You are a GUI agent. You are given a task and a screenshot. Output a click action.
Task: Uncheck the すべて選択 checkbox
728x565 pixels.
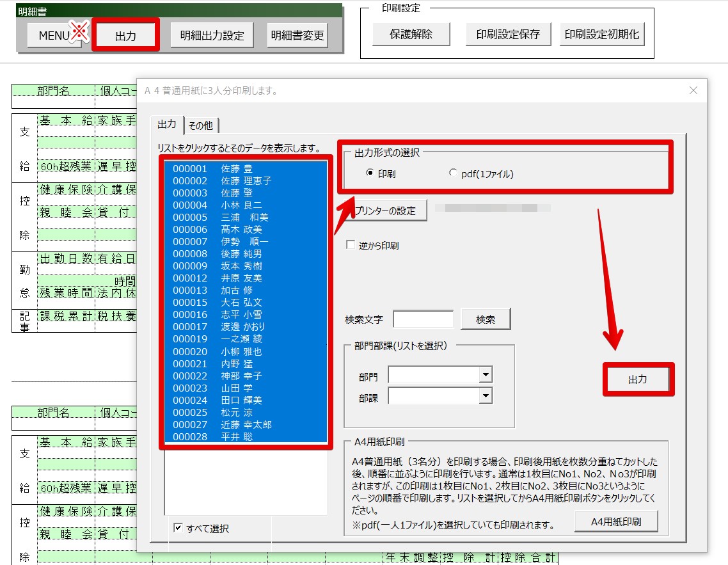pyautogui.click(x=178, y=528)
